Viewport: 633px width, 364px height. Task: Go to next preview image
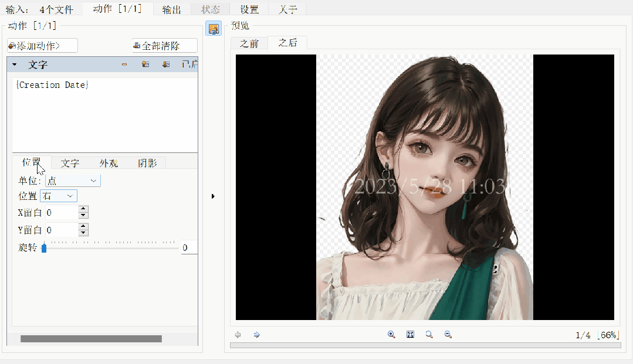tap(257, 335)
